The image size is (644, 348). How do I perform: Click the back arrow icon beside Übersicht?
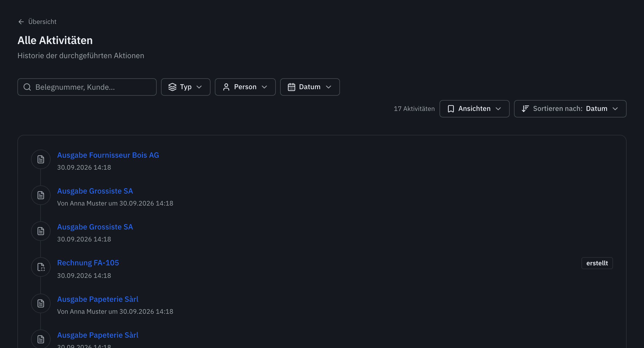[x=21, y=22]
